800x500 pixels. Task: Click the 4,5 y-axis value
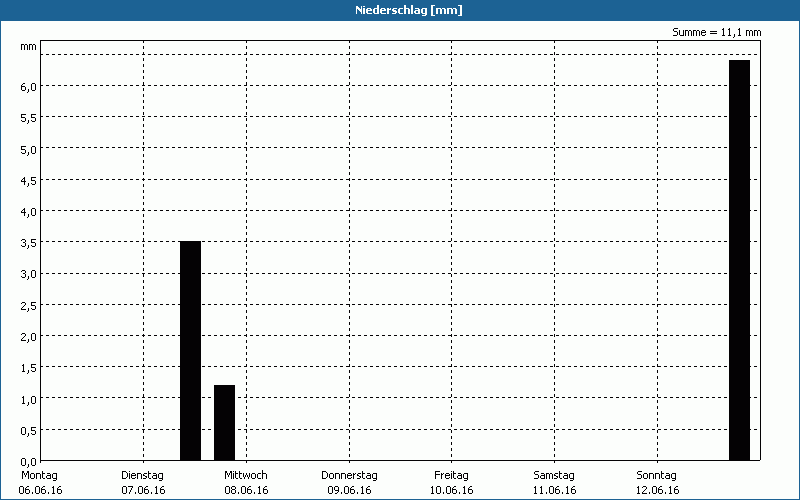tap(29, 181)
